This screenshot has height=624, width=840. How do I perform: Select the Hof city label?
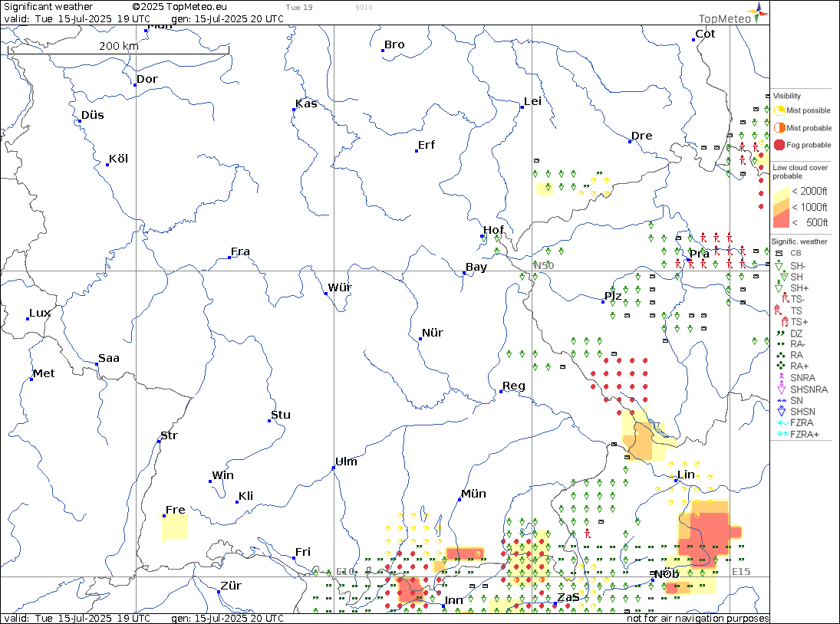(493, 230)
